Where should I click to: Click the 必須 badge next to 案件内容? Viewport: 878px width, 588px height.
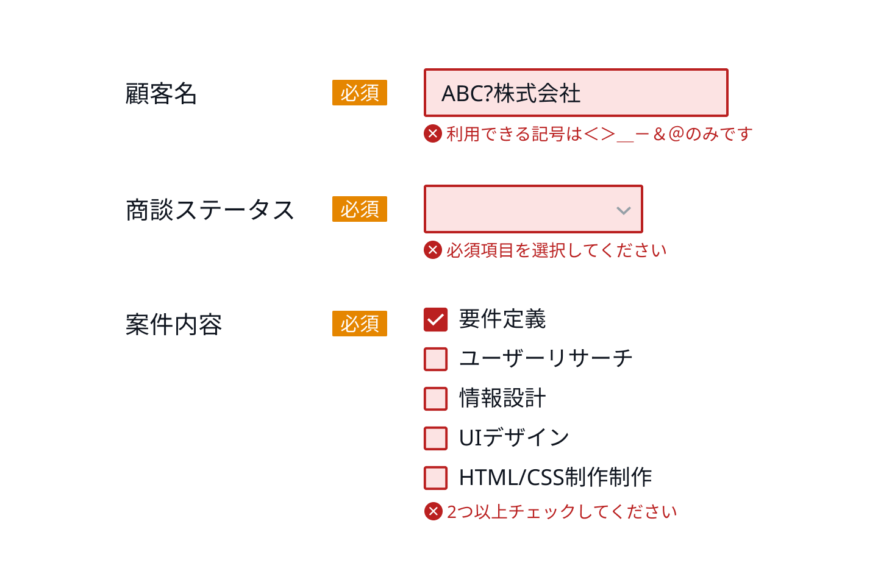coord(359,324)
